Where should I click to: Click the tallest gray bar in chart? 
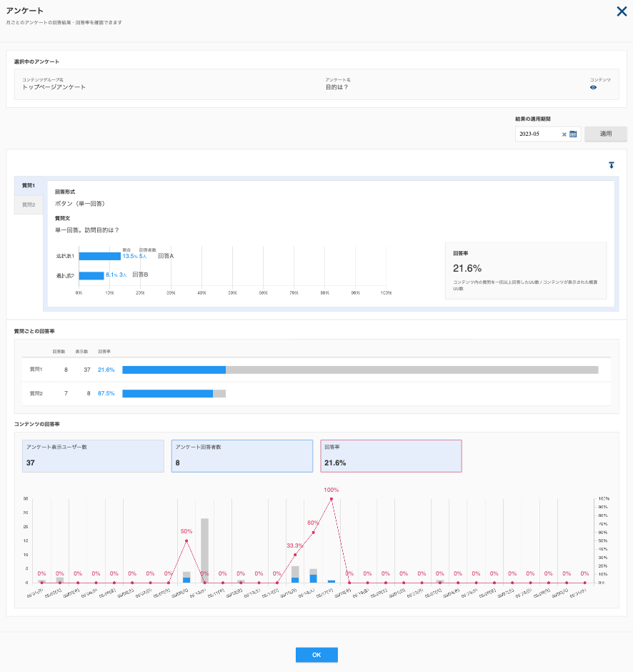coord(205,550)
